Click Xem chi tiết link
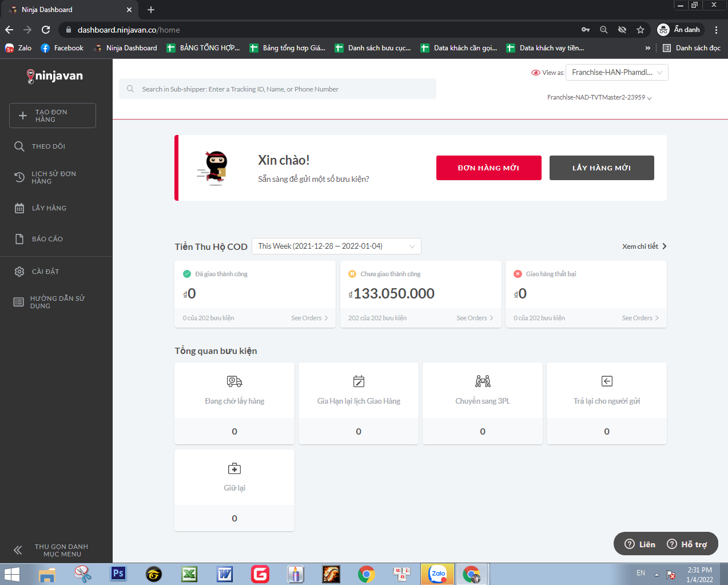Image resolution: width=728 pixels, height=585 pixels. (645, 246)
